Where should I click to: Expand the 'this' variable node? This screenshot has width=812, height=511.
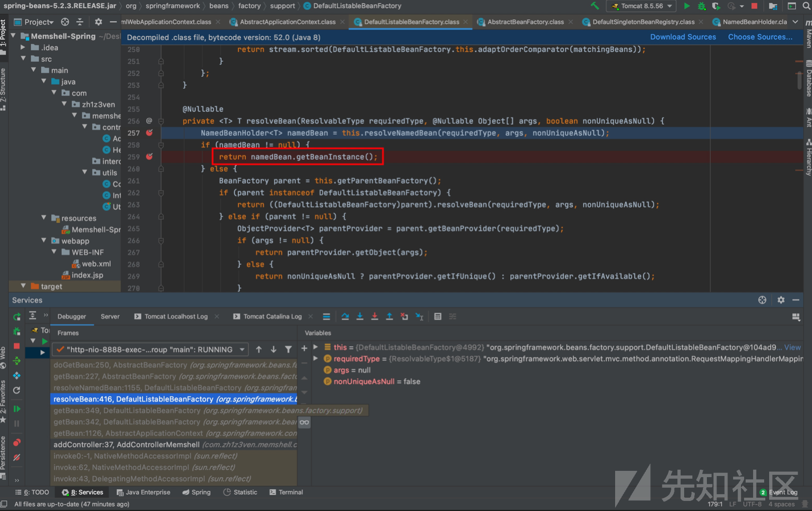tap(316, 347)
